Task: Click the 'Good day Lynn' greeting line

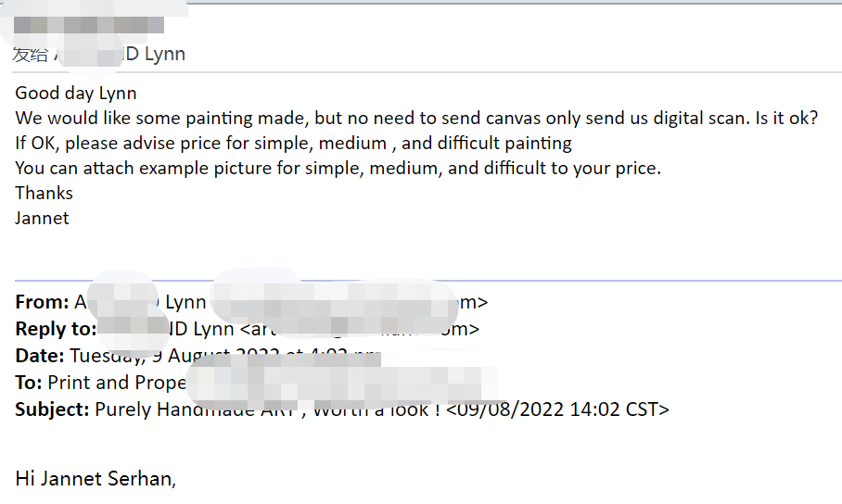Action: point(76,94)
